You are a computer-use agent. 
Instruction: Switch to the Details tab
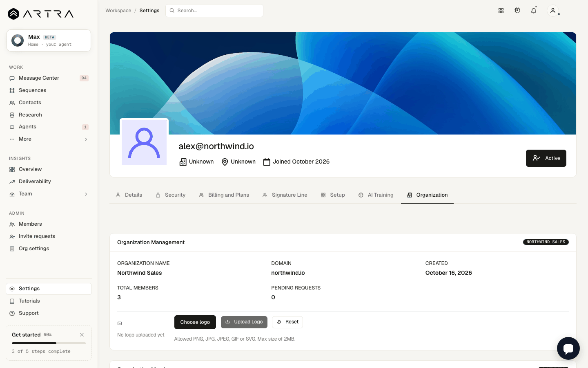[129, 195]
